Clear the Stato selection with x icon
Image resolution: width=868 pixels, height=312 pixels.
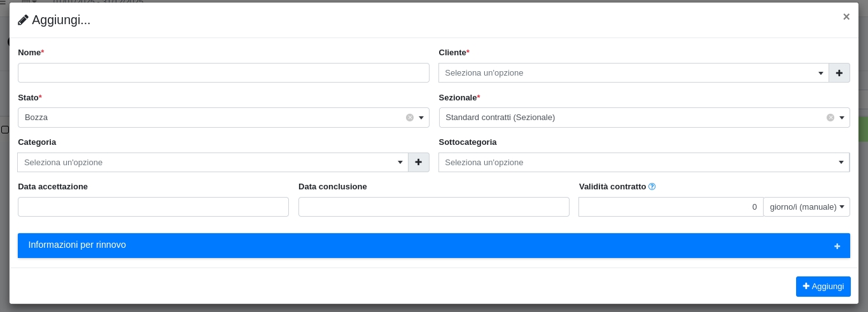[x=410, y=118]
